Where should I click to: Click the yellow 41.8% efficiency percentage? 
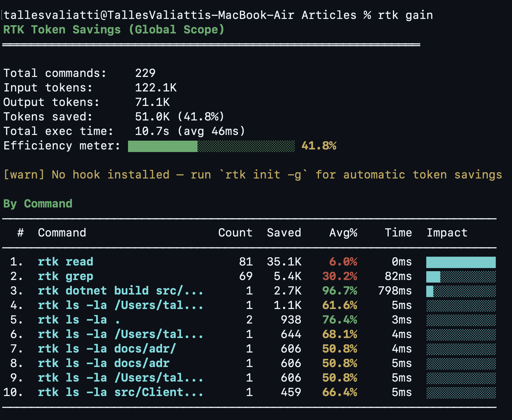[x=319, y=146]
